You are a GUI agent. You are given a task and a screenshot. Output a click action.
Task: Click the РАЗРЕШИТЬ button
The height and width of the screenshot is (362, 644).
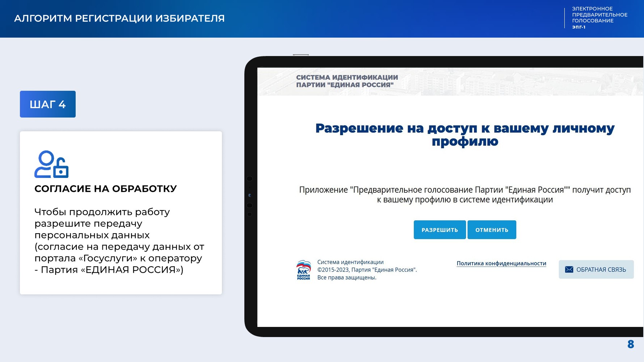[439, 230]
